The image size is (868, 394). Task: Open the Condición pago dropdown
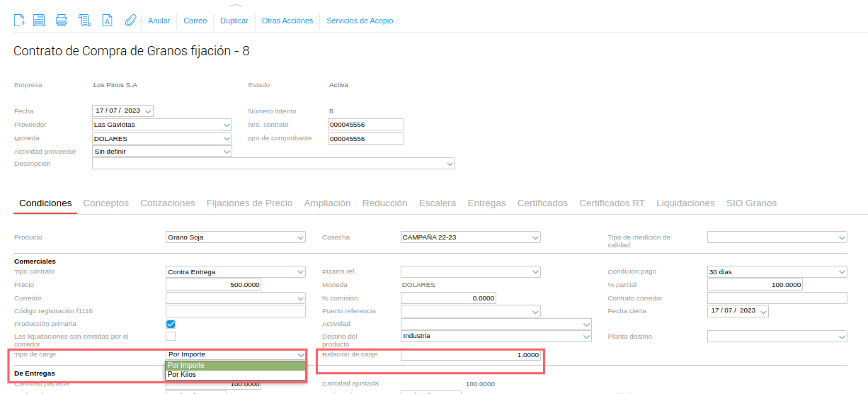[x=842, y=272]
